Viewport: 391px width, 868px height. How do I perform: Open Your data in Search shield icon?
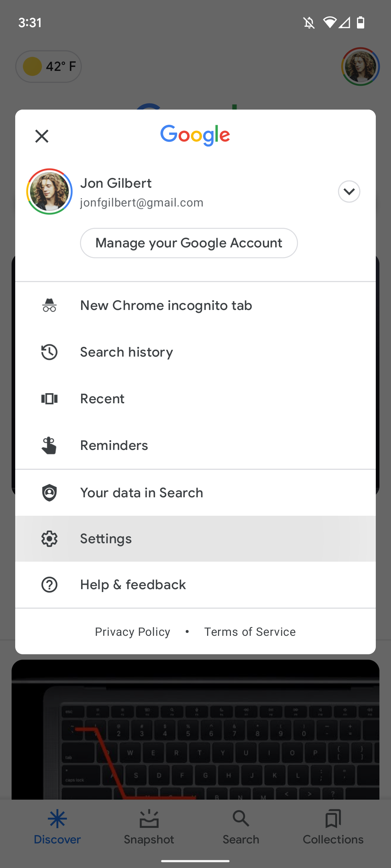(49, 493)
